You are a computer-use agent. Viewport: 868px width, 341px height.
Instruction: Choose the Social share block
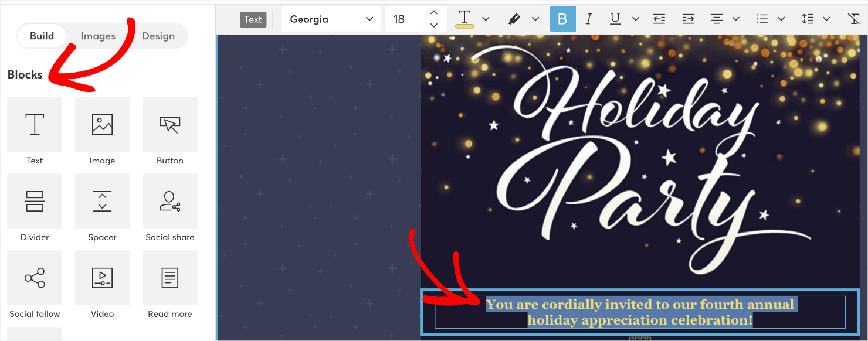point(169,201)
